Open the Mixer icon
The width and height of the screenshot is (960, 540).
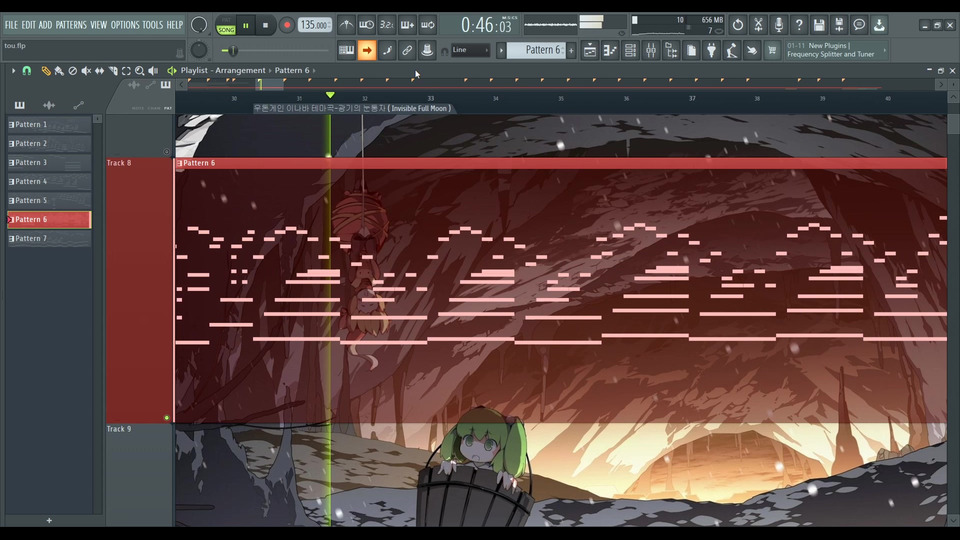click(x=651, y=51)
